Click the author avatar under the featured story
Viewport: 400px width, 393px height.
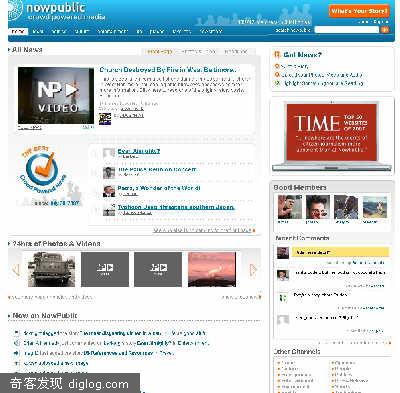105,119
